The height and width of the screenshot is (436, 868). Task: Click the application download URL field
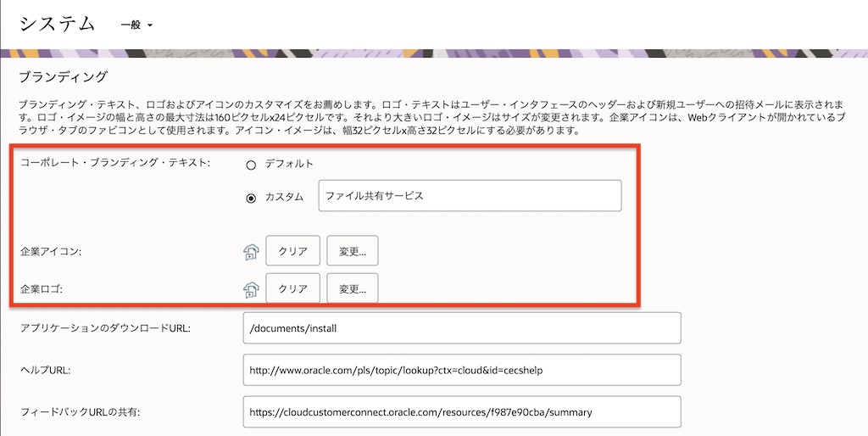462,327
